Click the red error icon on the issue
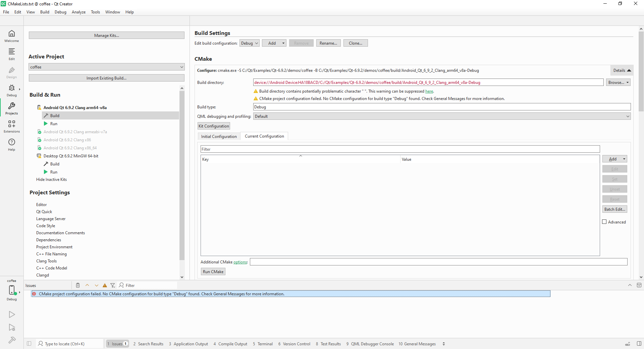The height and width of the screenshot is (349, 644). coord(34,294)
